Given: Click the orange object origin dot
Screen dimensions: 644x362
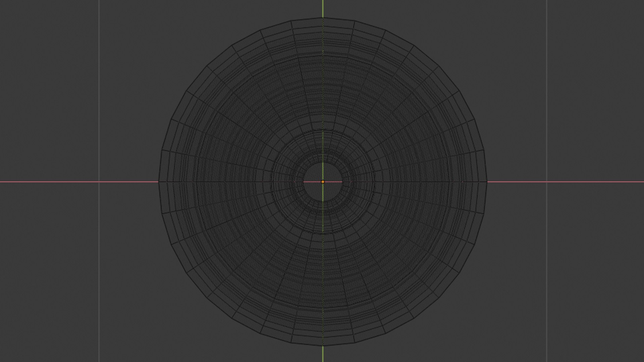Looking at the screenshot, I should (323, 182).
